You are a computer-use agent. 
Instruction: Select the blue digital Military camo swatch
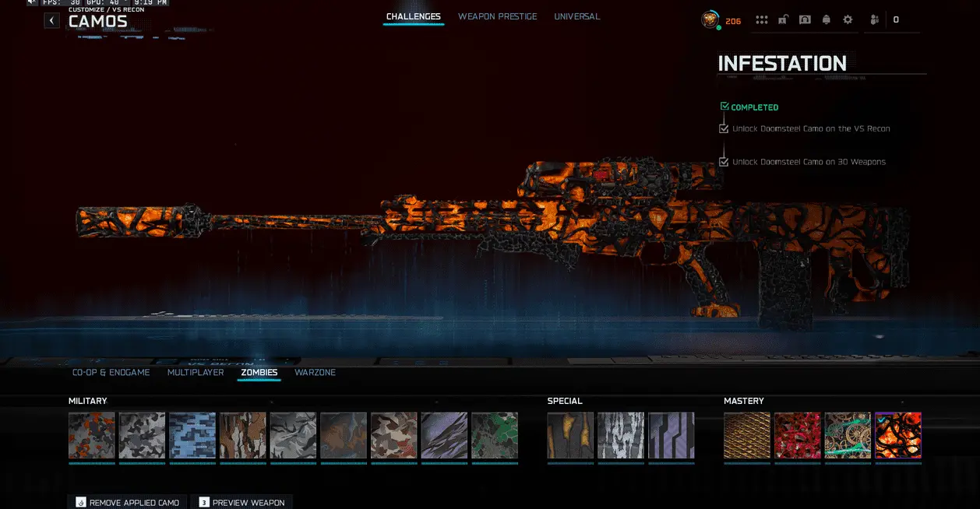(x=192, y=435)
